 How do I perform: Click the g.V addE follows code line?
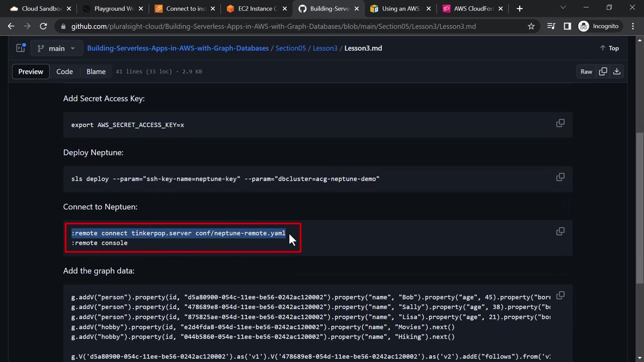tap(311, 356)
